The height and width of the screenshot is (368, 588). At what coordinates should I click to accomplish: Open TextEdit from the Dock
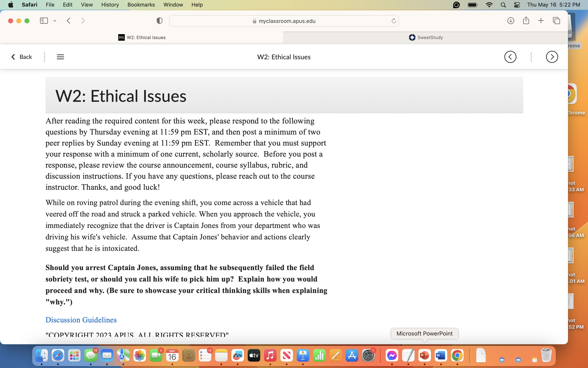pyautogui.click(x=408, y=356)
